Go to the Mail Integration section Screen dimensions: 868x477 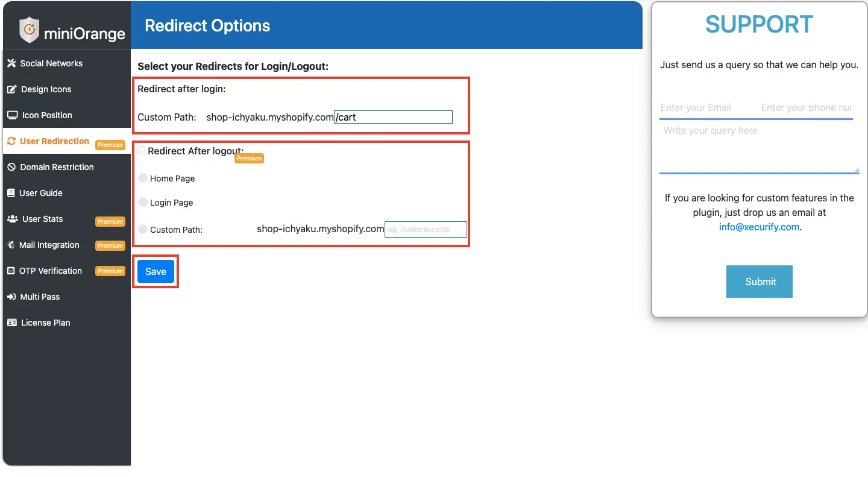[x=66, y=245]
